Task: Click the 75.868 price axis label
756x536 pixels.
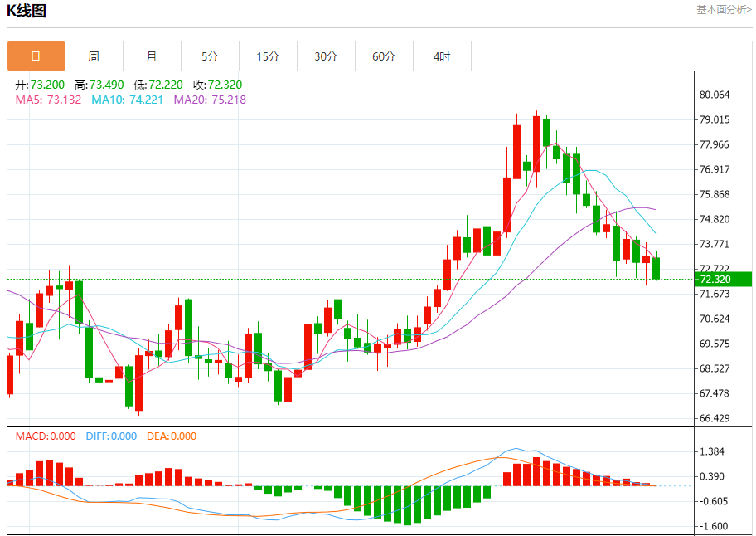Action: pos(715,194)
